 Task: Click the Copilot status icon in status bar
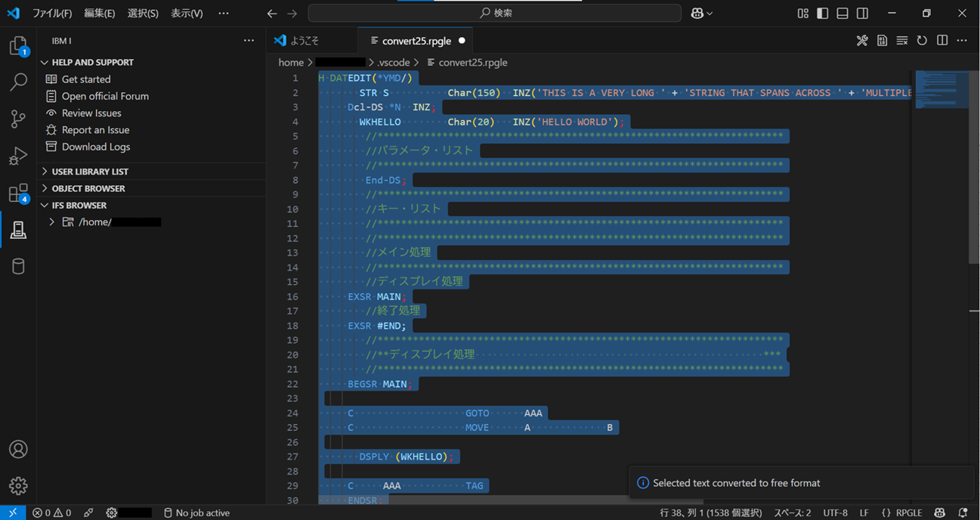pos(939,512)
